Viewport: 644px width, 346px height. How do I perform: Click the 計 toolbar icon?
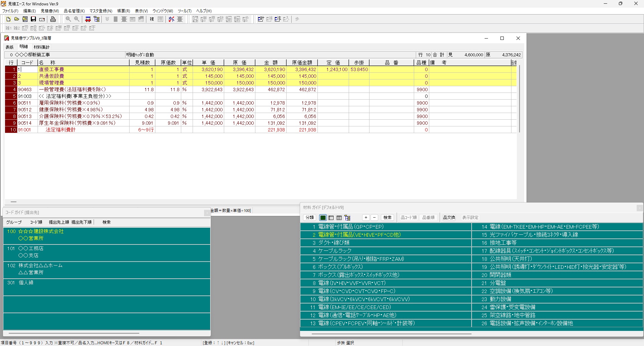[261, 19]
